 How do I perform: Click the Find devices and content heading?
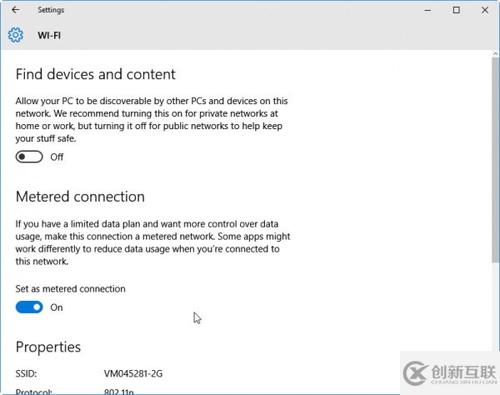(x=95, y=74)
